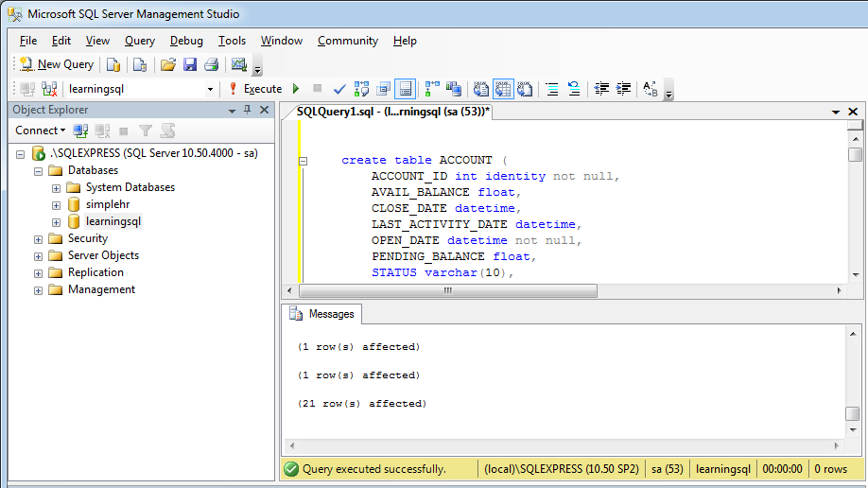Parse the query with the blue checkmark
868x488 pixels.
pyautogui.click(x=339, y=89)
